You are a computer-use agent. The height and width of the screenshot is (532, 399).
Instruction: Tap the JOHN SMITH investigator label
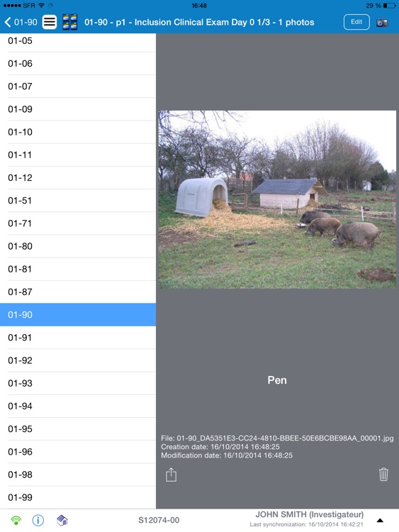point(310,515)
